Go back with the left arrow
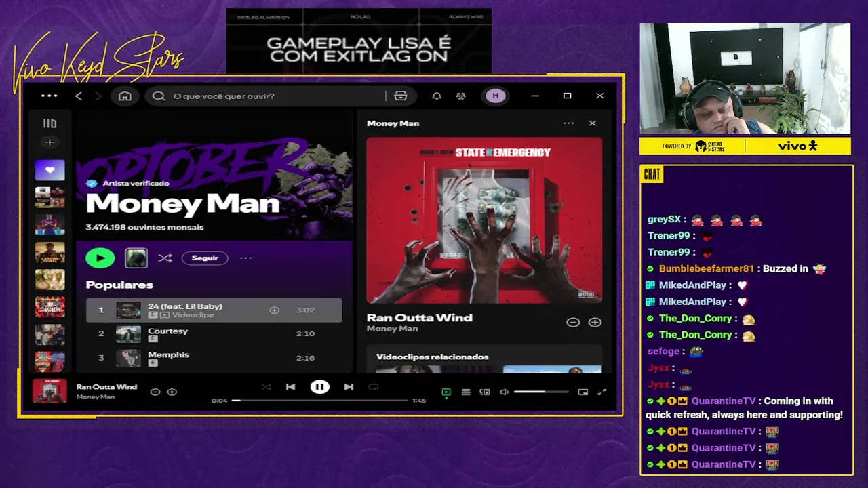 pos(79,96)
